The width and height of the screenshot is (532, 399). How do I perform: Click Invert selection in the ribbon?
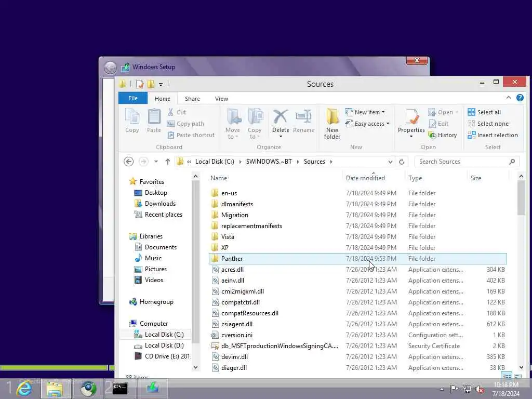point(493,135)
